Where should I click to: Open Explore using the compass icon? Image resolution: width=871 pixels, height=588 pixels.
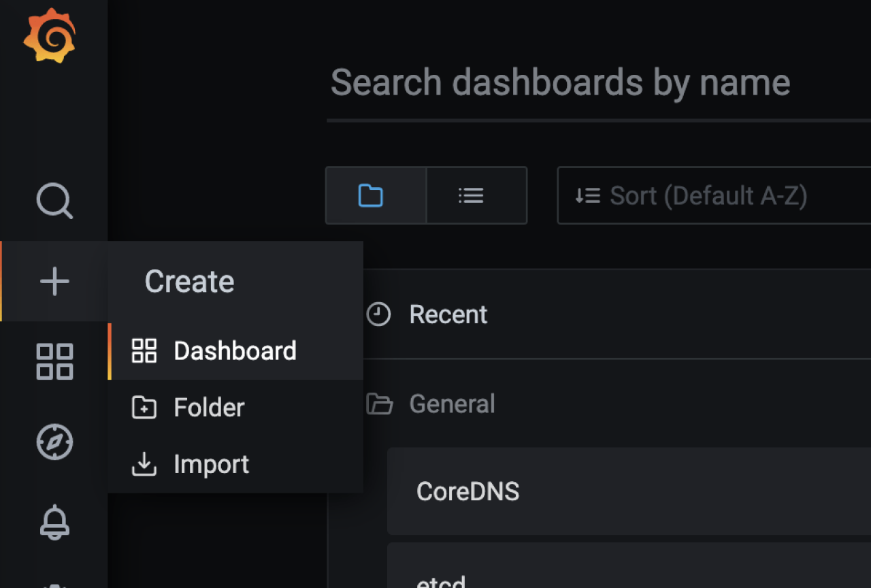point(54,442)
